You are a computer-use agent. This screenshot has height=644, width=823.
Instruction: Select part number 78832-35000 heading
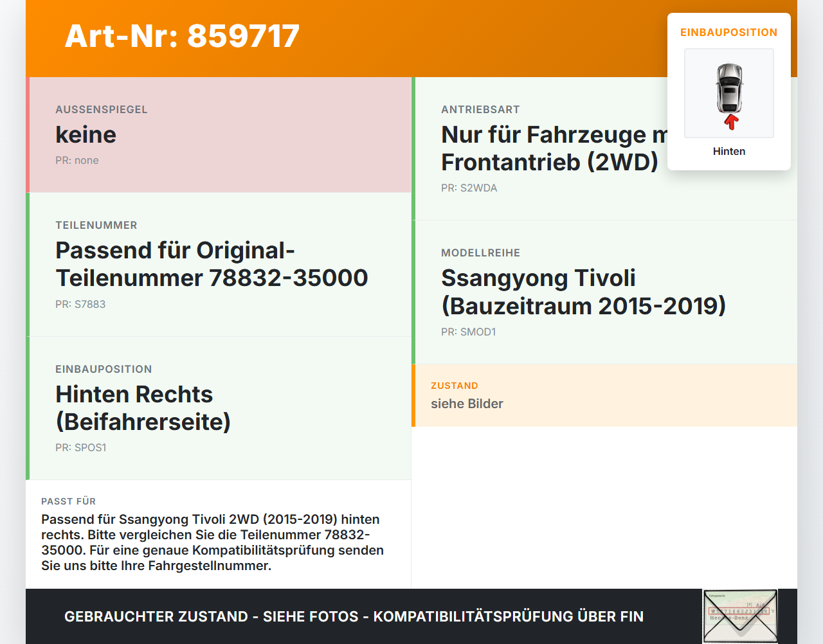(212, 264)
